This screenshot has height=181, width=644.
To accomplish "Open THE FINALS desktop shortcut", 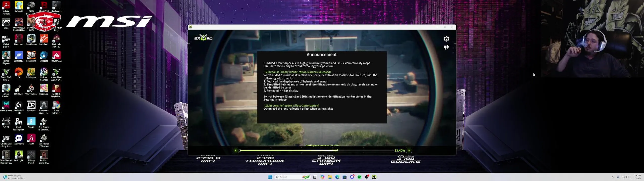I will (56, 56).
